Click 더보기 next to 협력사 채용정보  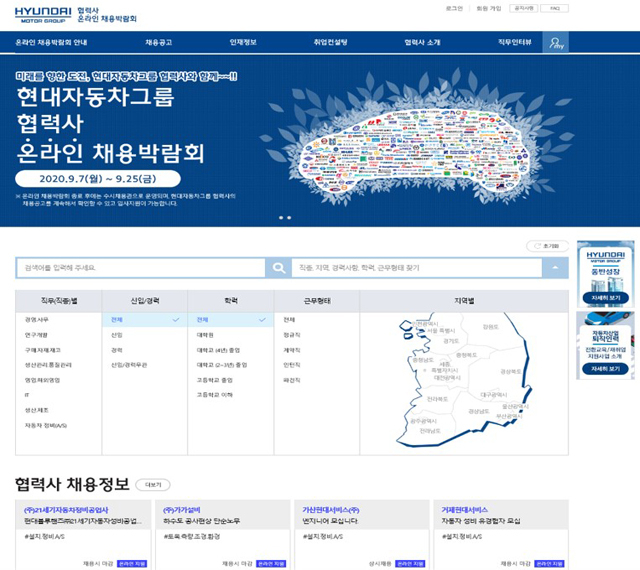(153, 485)
